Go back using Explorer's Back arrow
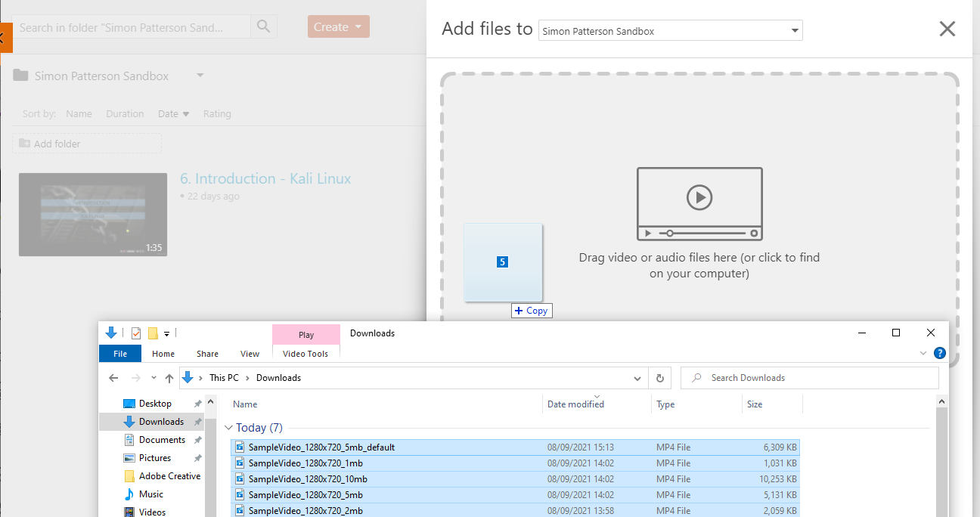 coord(113,378)
